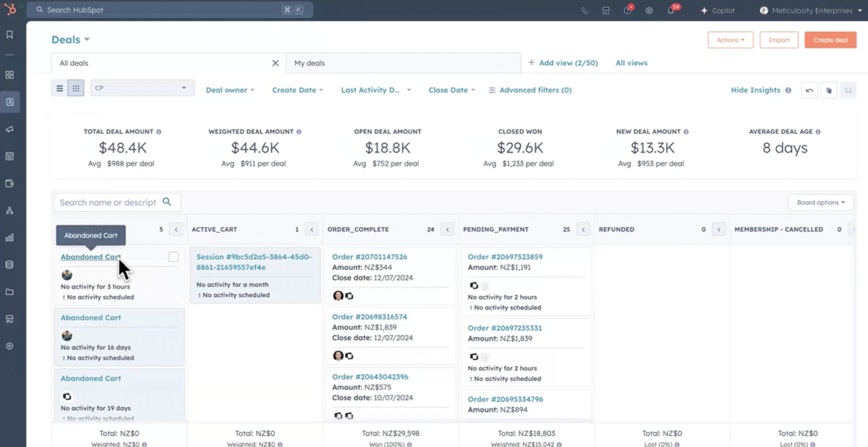Click the Search name or description field

click(109, 203)
